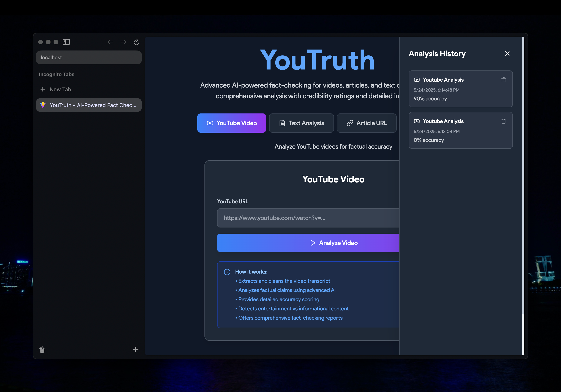561x392 pixels.
Task: Toggle the browser sidebar icon
Action: tap(66, 42)
